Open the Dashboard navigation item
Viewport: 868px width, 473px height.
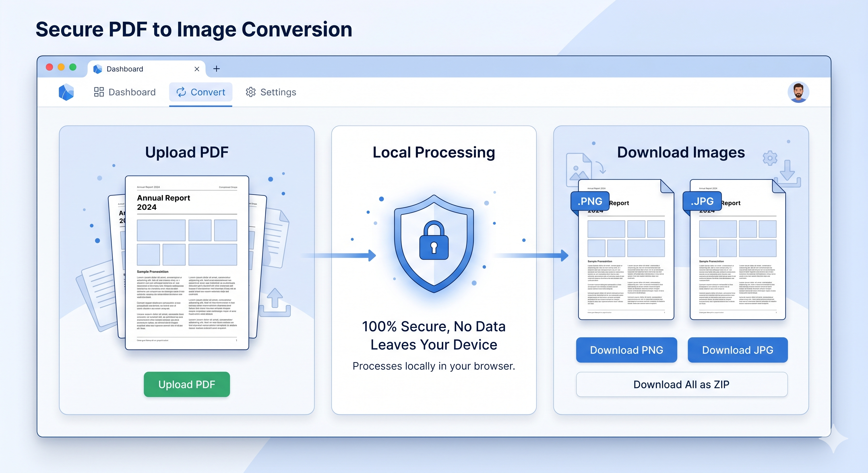pos(125,92)
